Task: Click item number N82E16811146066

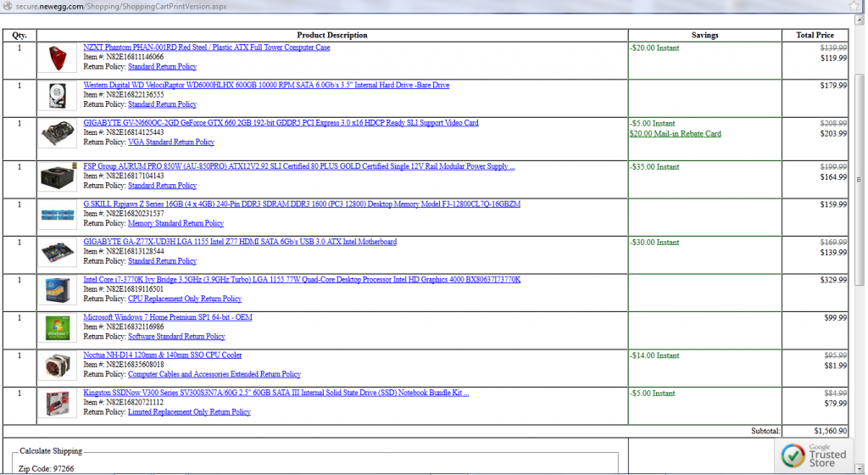Action: click(135, 57)
